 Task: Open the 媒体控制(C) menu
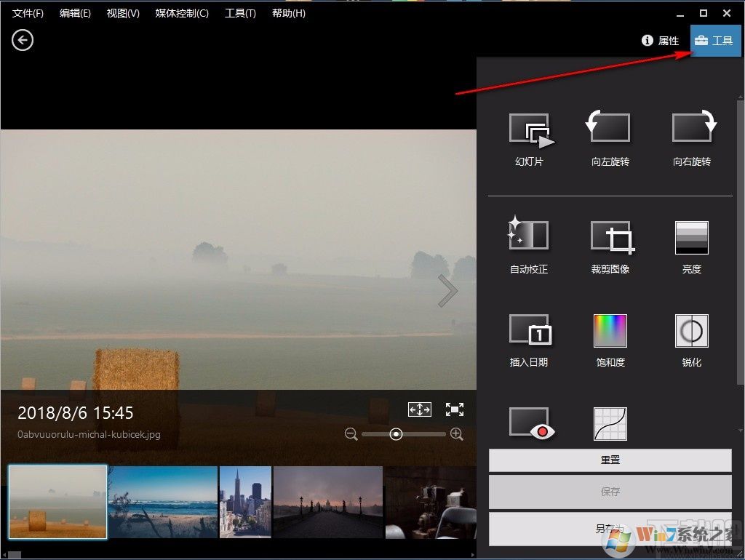(182, 13)
